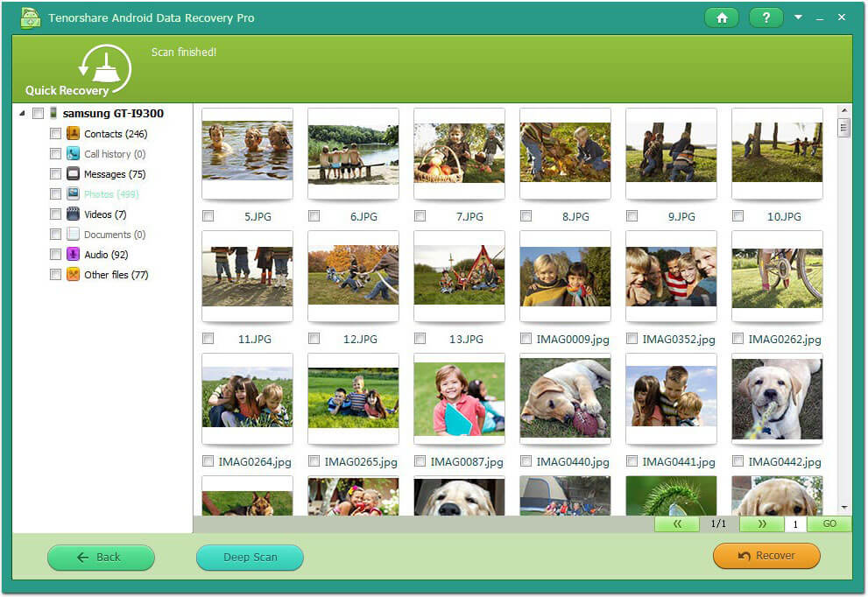The width and height of the screenshot is (868, 597).
Task: Check the Documents (0) checkbox
Action: click(x=55, y=234)
